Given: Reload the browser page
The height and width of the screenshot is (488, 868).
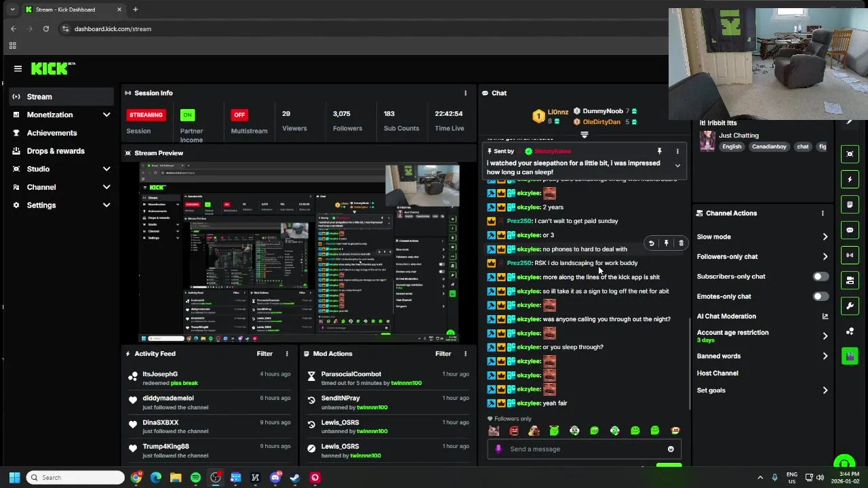Looking at the screenshot, I should [x=45, y=28].
